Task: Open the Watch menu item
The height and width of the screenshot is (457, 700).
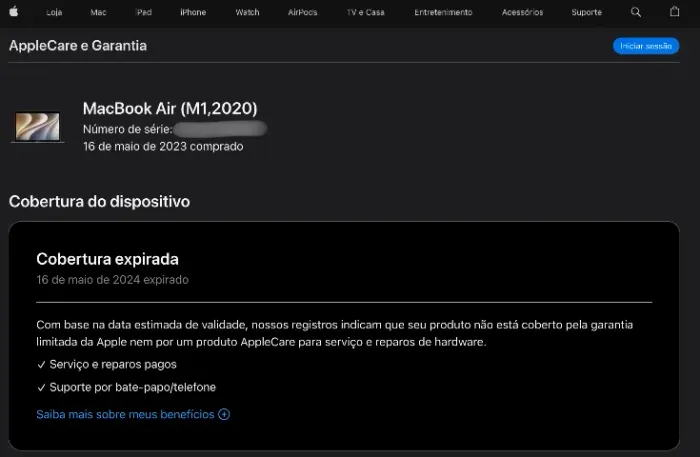Action: tap(247, 12)
